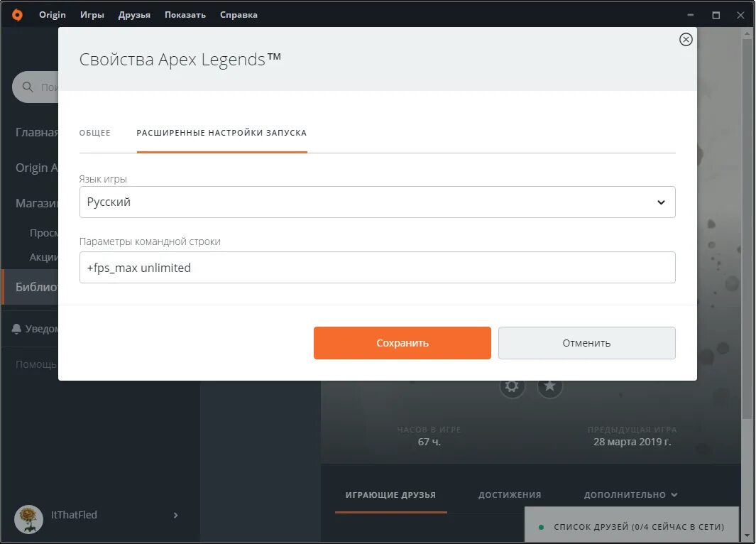
Task: Click the search magnifier icon in the sidebar
Action: pos(27,87)
